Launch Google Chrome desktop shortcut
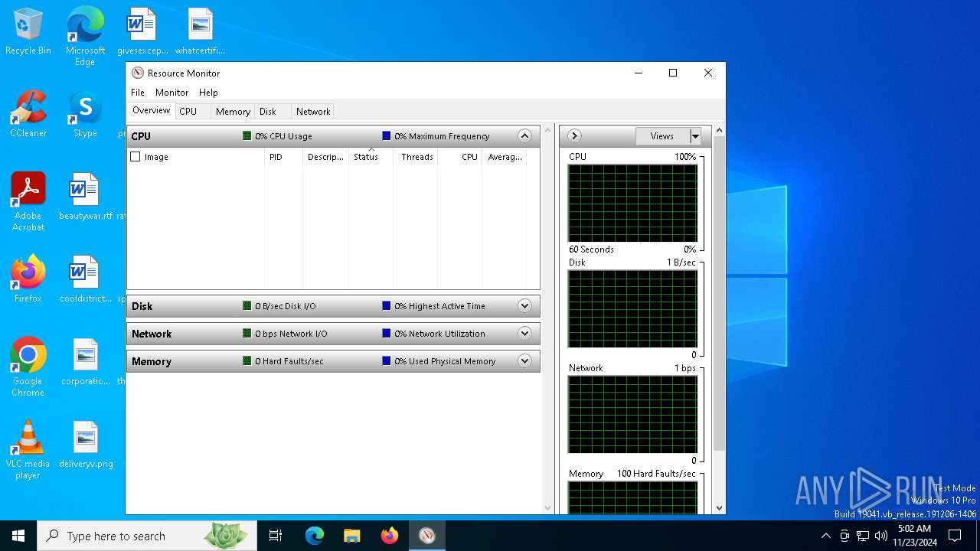The image size is (980, 551). [x=28, y=367]
